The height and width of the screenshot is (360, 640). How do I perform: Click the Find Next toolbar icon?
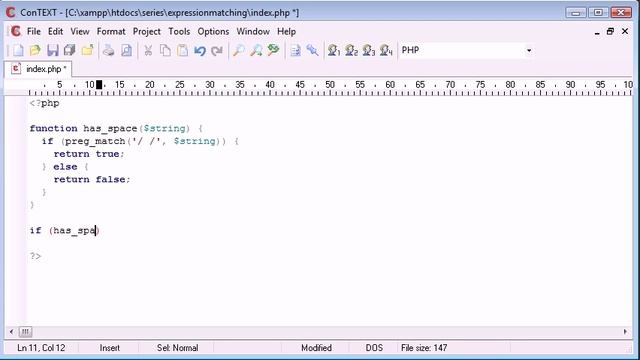[256, 50]
